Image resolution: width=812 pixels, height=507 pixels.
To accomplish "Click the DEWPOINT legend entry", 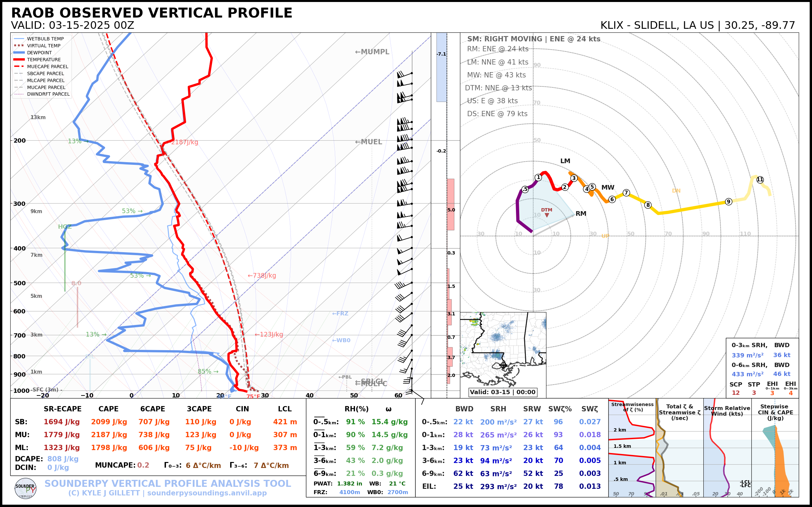I will point(39,53).
